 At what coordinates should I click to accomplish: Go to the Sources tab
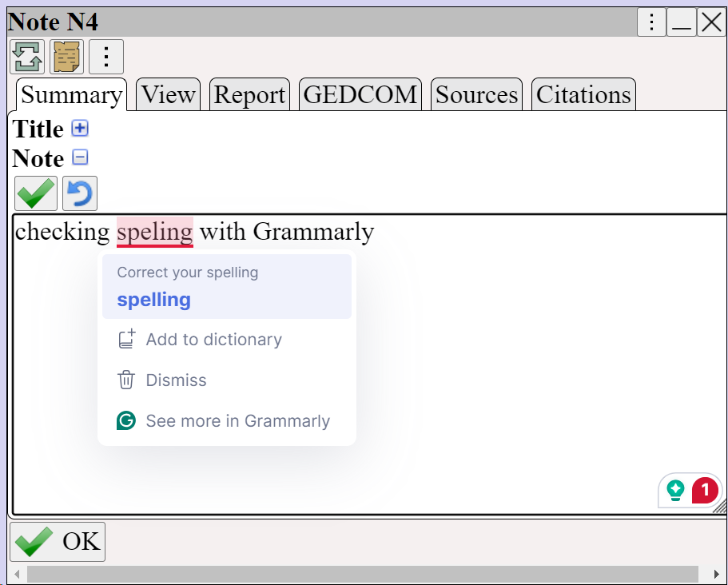coord(476,95)
